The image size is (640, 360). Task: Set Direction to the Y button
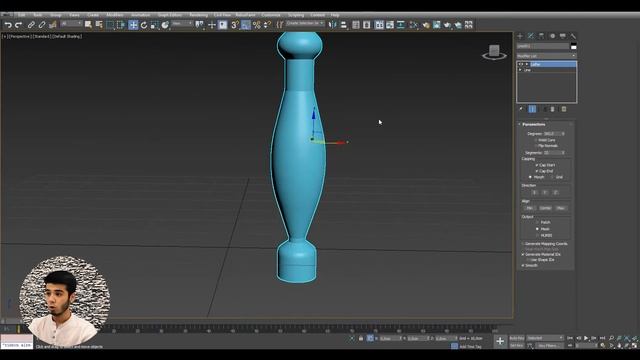click(545, 193)
